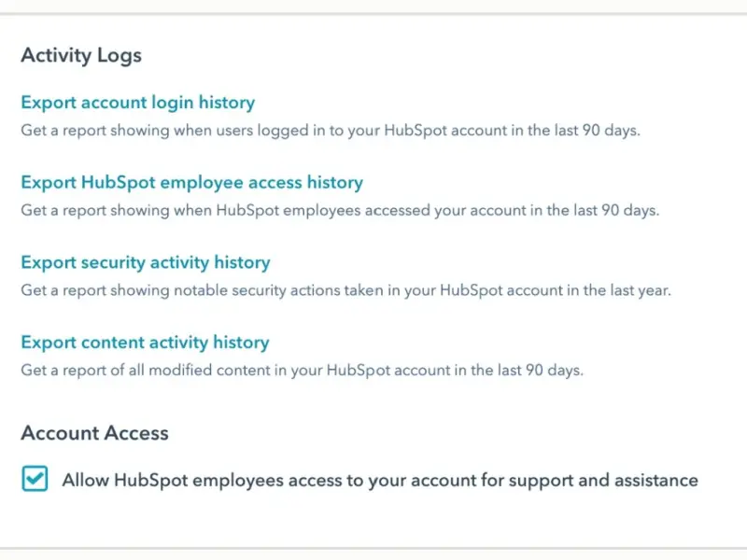
Task: Select Export security activity history link
Action: click(145, 263)
